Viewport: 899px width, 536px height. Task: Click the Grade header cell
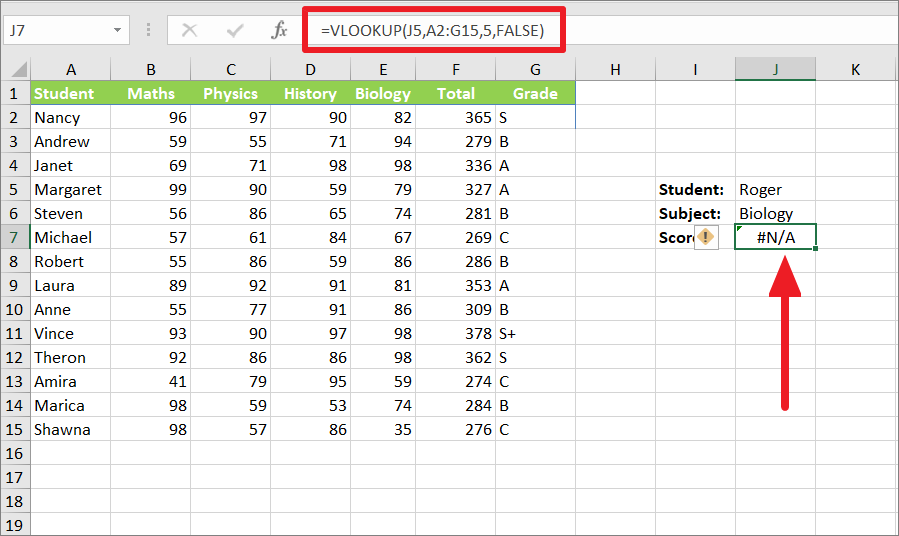pos(536,93)
